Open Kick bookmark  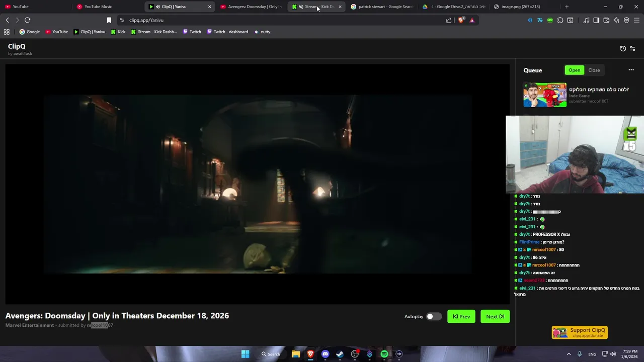click(x=118, y=32)
